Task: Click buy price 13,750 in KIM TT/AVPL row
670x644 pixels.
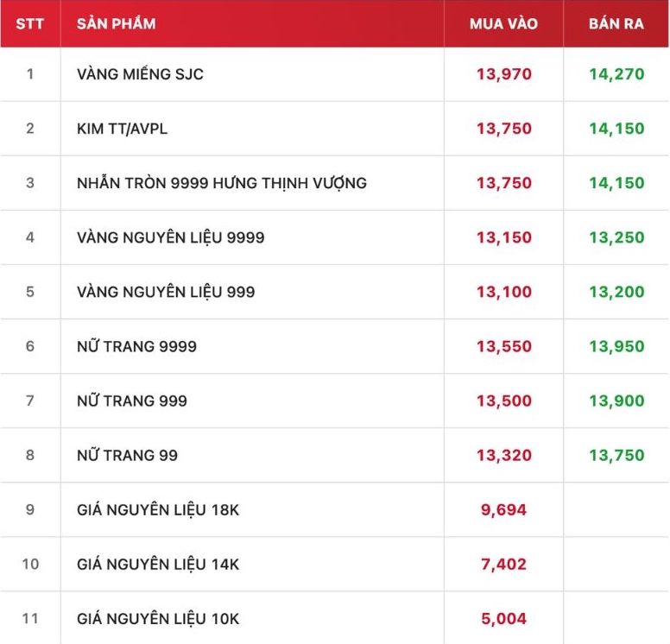Action: [504, 129]
